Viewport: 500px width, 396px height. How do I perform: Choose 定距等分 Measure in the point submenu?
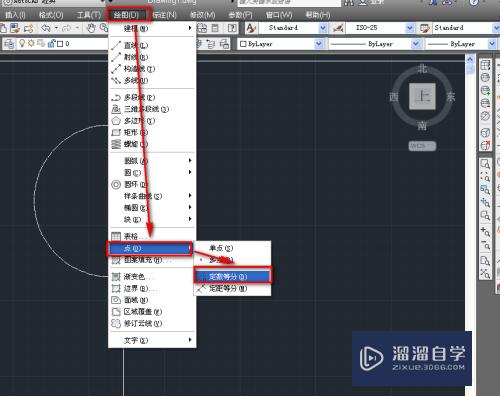pyautogui.click(x=232, y=289)
